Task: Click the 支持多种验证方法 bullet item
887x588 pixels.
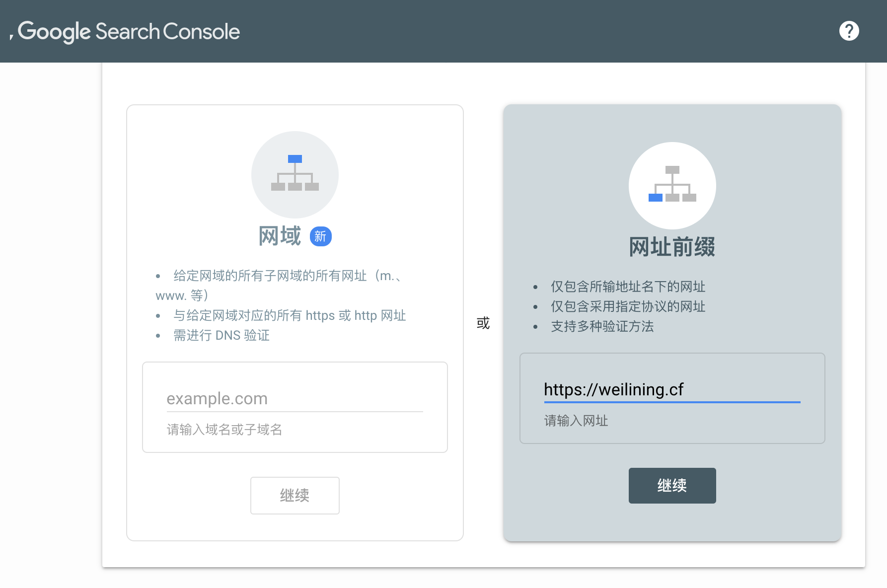Action: (602, 326)
